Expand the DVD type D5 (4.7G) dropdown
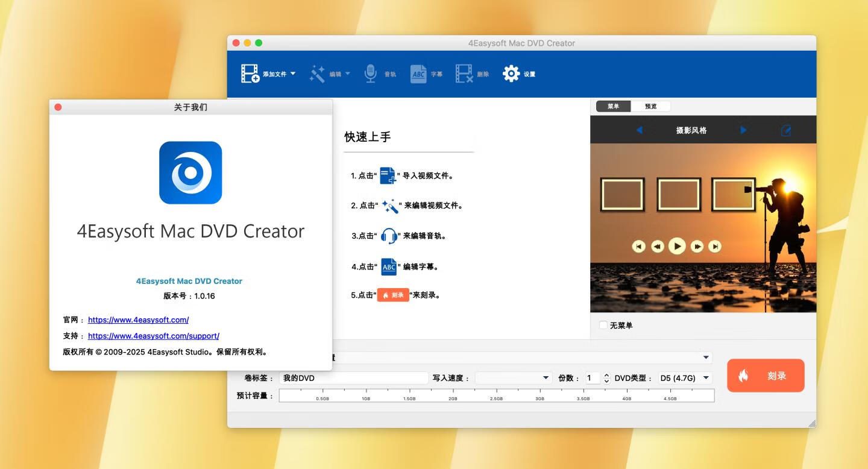The width and height of the screenshot is (868, 469). tap(685, 378)
